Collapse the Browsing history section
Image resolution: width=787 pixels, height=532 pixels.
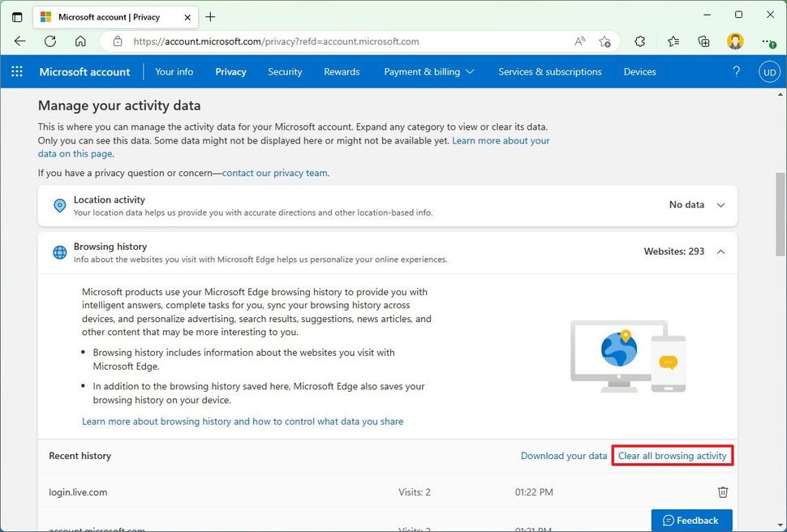720,251
